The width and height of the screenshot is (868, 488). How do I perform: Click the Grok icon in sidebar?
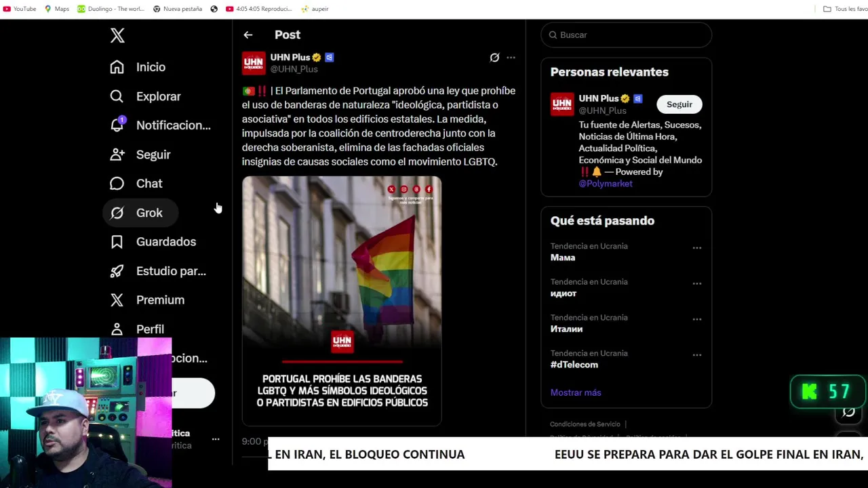coord(117,213)
